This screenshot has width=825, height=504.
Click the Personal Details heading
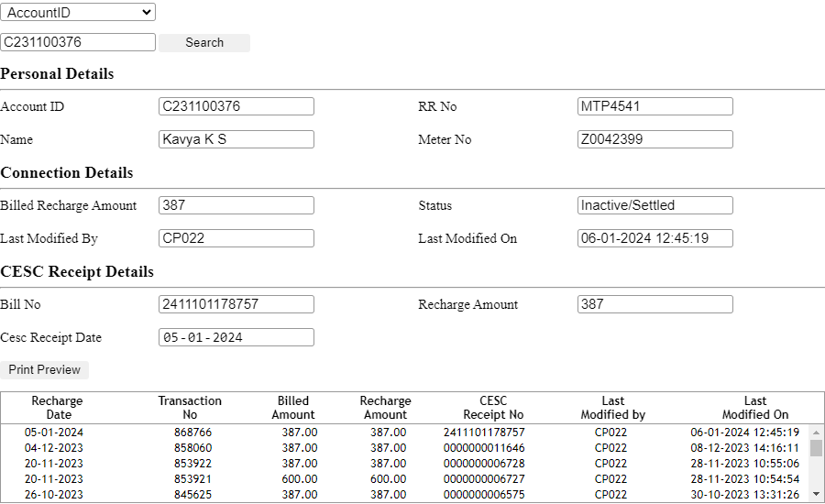[57, 73]
